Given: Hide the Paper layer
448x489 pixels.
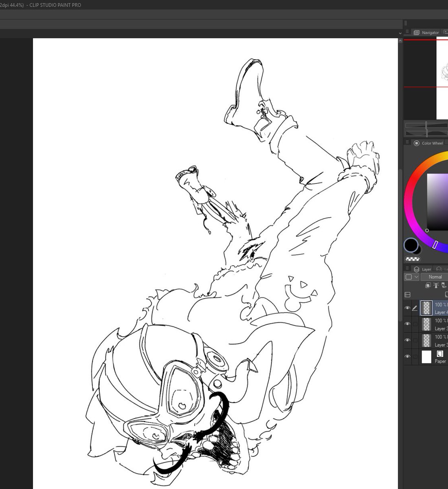Looking at the screenshot, I should pyautogui.click(x=407, y=357).
